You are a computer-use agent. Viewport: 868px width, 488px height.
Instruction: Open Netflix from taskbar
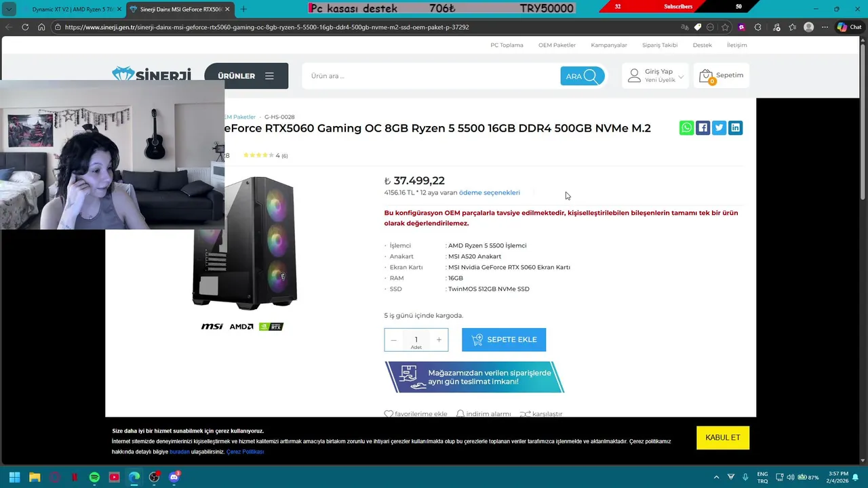pos(75,477)
